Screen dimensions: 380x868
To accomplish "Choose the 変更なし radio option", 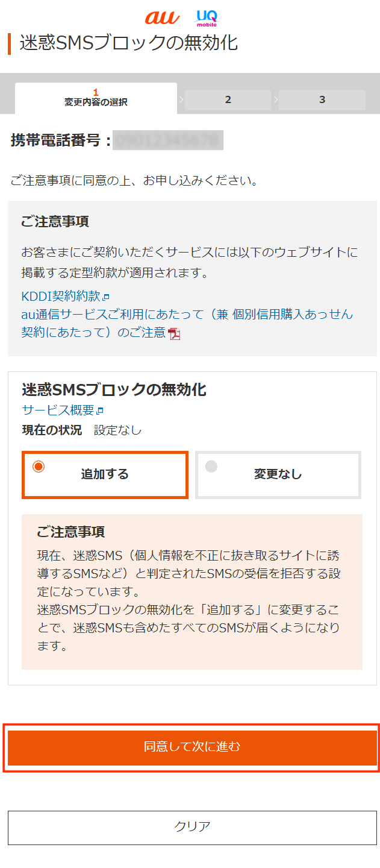I will coord(211,467).
